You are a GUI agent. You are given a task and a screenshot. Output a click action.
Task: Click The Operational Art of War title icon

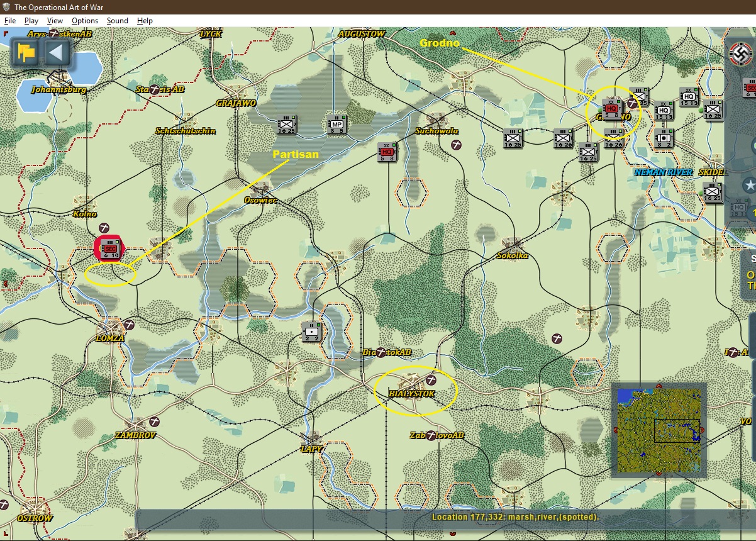tap(6, 7)
